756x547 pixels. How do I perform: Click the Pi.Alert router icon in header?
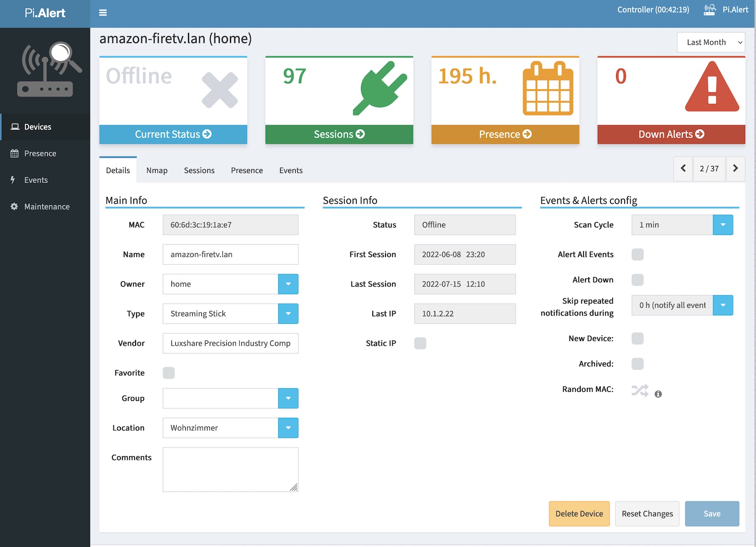709,10
